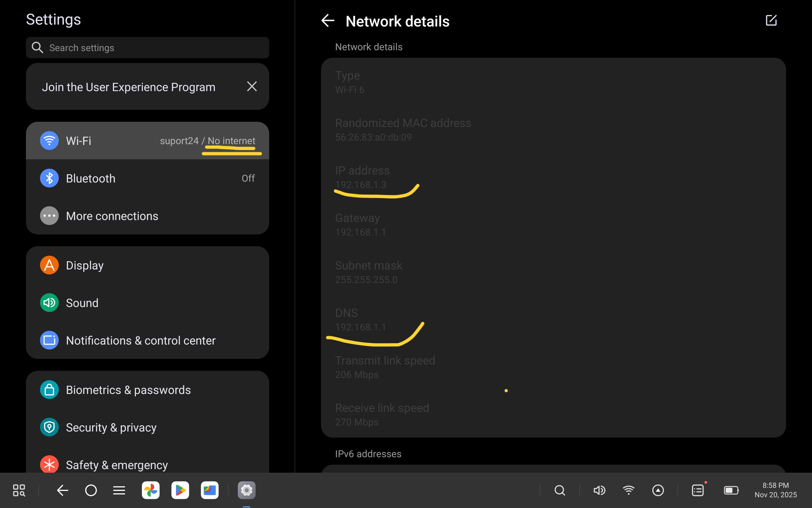Image resolution: width=812 pixels, height=508 pixels.
Task: Click the taskbar Wi-Fi status icon
Action: click(629, 490)
